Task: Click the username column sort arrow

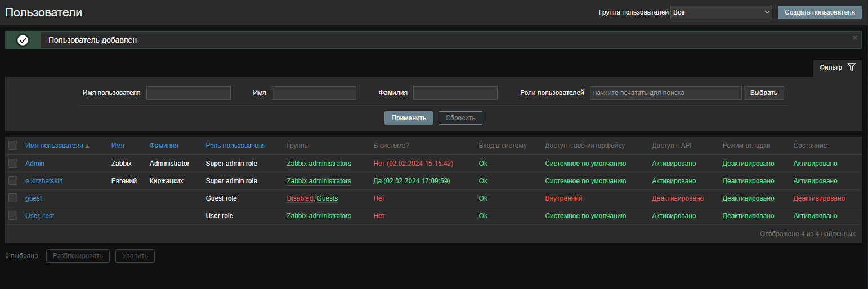Action: point(87,146)
